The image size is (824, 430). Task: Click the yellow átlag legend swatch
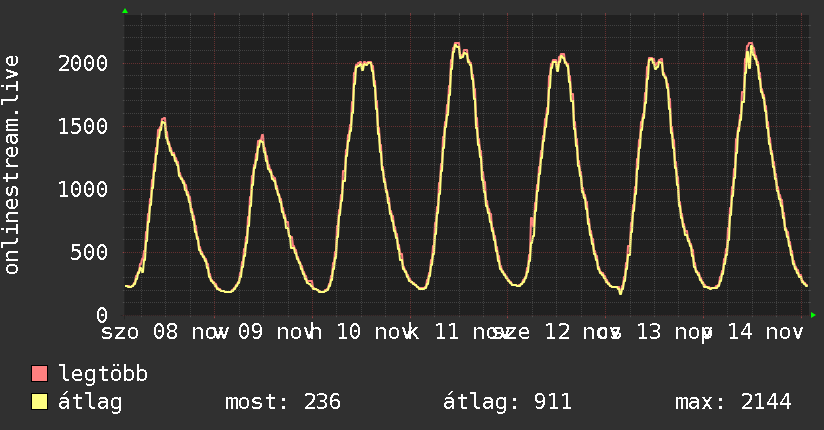40,402
